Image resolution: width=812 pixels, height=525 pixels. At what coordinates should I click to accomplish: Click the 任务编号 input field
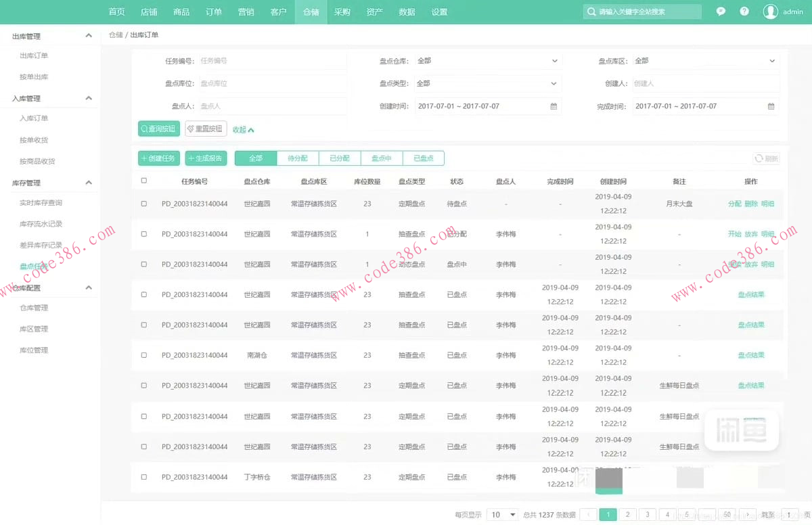click(272, 61)
